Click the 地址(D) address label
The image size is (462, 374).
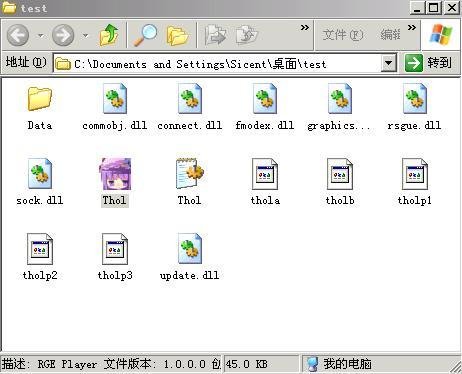[x=26, y=62]
